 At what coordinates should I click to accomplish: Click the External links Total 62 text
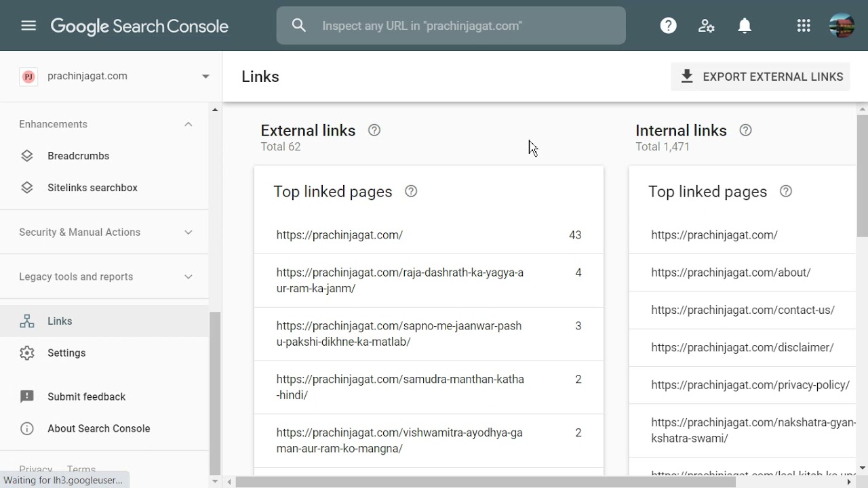click(281, 147)
